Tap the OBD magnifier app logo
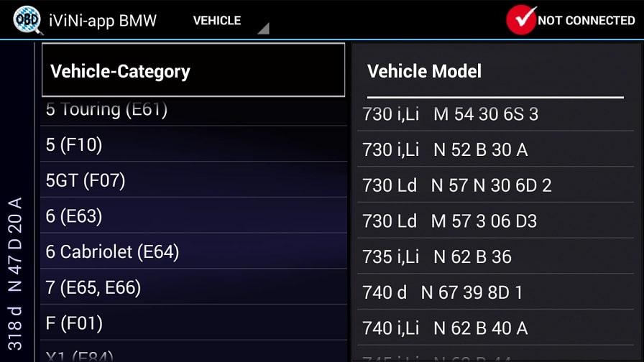The height and width of the screenshot is (362, 644). point(27,19)
